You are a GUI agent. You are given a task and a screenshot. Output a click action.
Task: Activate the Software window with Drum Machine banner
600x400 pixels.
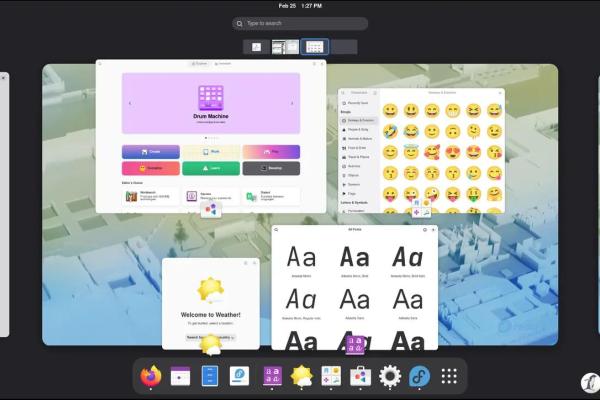click(x=211, y=136)
